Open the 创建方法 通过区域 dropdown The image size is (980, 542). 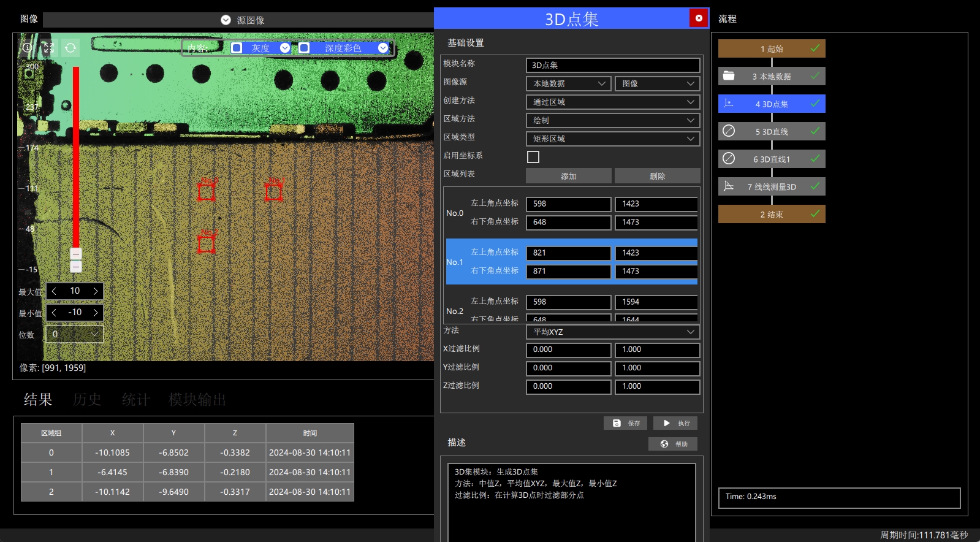tap(613, 102)
